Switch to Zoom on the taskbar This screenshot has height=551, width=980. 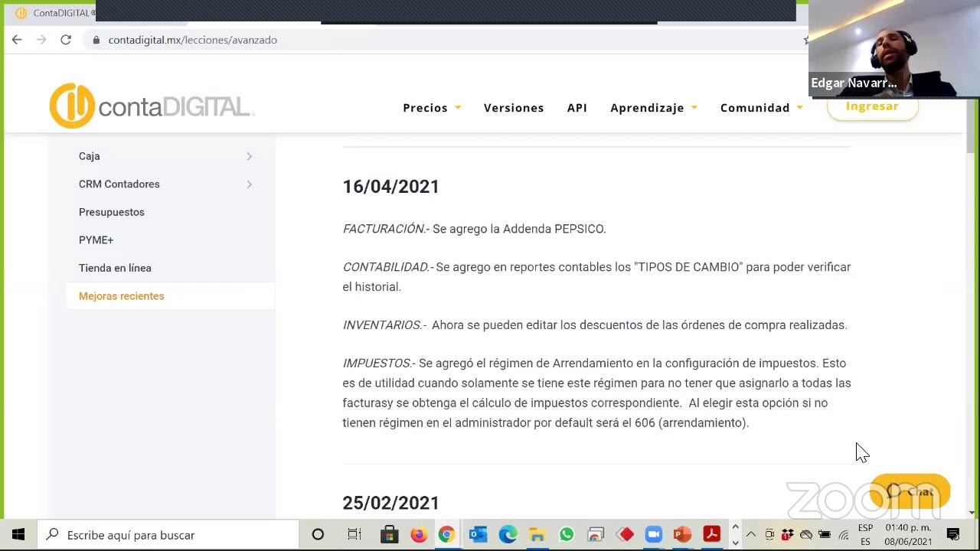(654, 535)
